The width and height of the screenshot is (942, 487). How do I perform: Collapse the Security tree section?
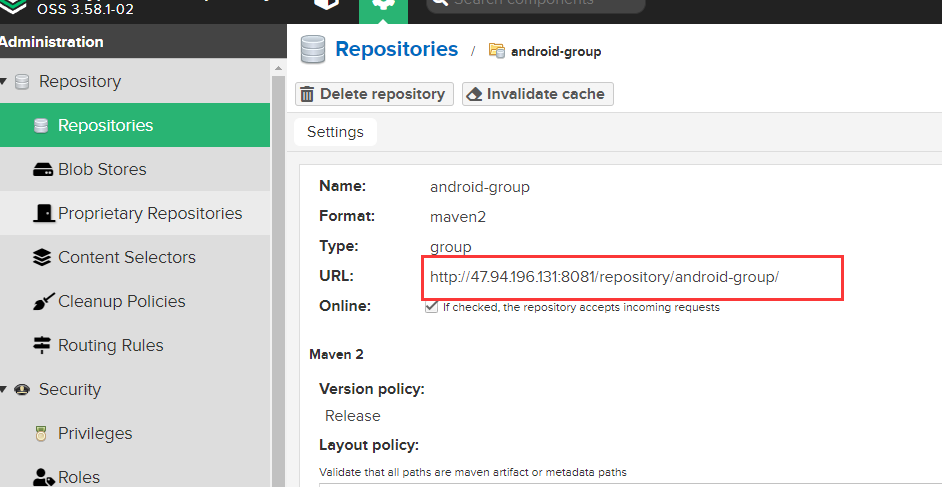pyautogui.click(x=5, y=390)
